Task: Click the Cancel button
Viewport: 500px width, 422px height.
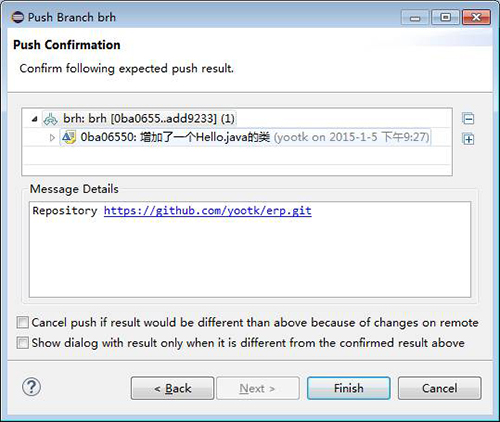Action: 440,388
